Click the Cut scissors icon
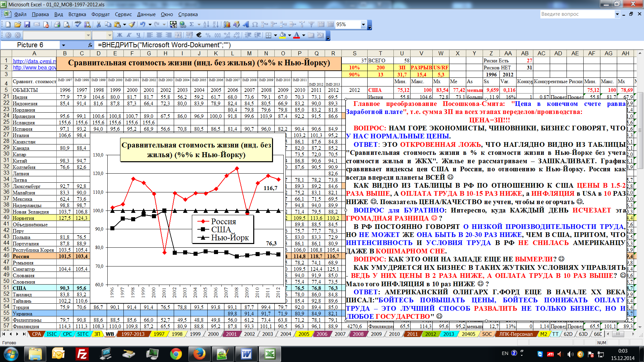Image resolution: width=644 pixels, height=362 pixels. (99, 24)
